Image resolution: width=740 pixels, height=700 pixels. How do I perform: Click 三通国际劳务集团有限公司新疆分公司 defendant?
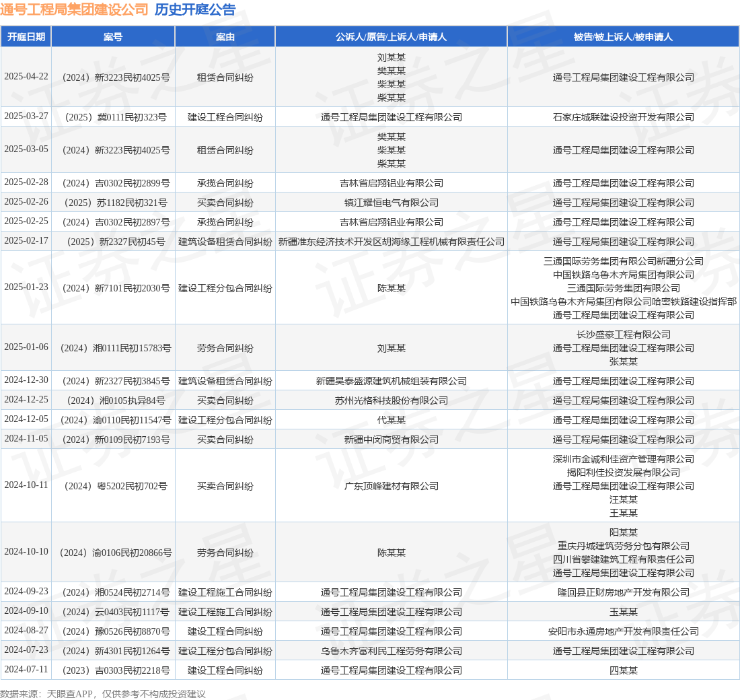point(624,261)
